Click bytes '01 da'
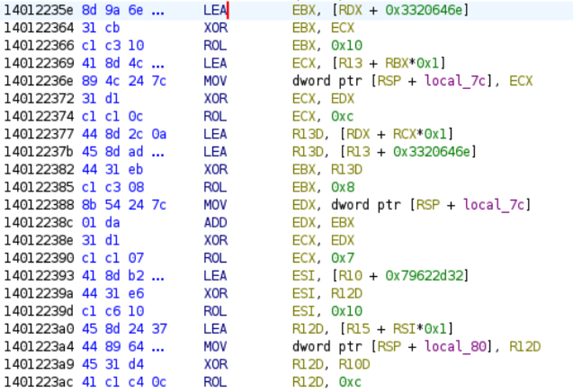The width and height of the screenshot is (573, 392). pos(101,223)
